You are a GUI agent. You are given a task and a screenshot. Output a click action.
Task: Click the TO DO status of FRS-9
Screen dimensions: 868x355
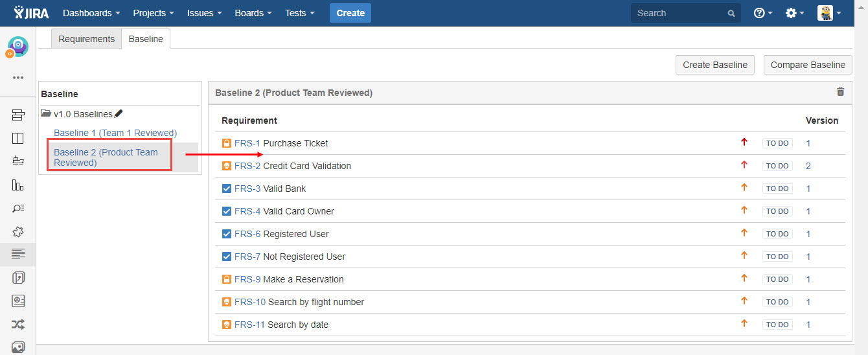tap(777, 279)
